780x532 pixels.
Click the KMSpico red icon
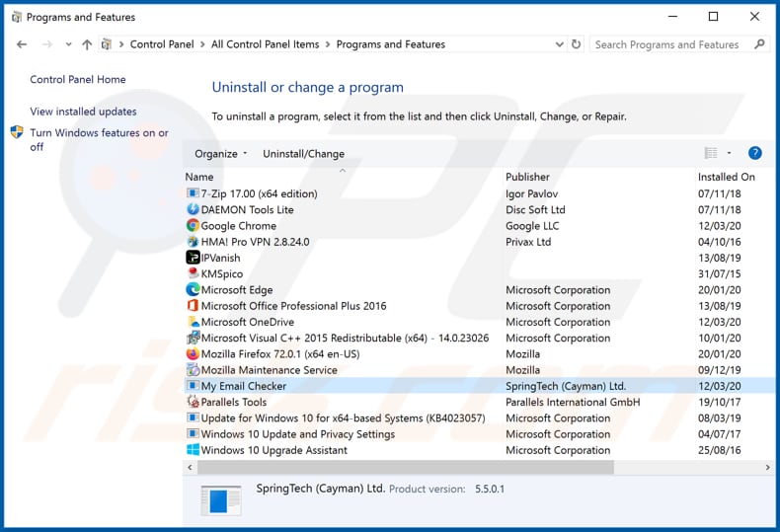(193, 273)
